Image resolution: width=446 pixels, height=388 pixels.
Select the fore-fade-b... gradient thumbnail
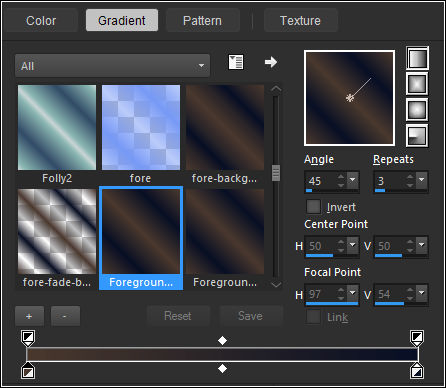click(x=57, y=232)
